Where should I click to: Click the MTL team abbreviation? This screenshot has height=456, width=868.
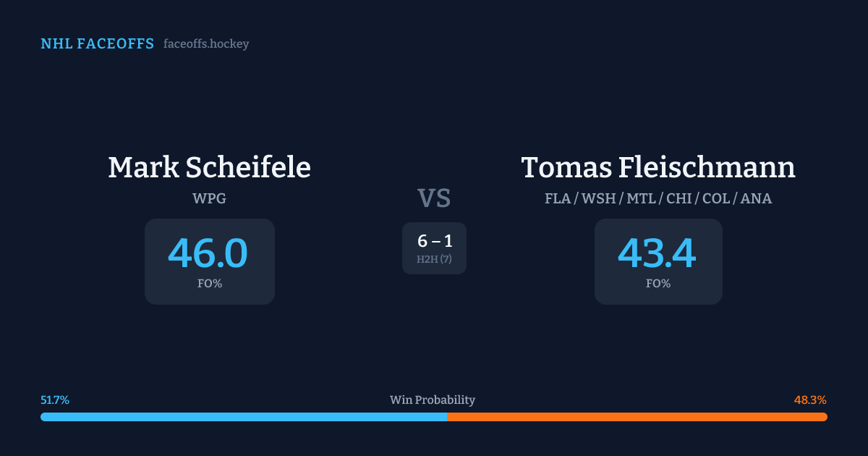(x=641, y=198)
